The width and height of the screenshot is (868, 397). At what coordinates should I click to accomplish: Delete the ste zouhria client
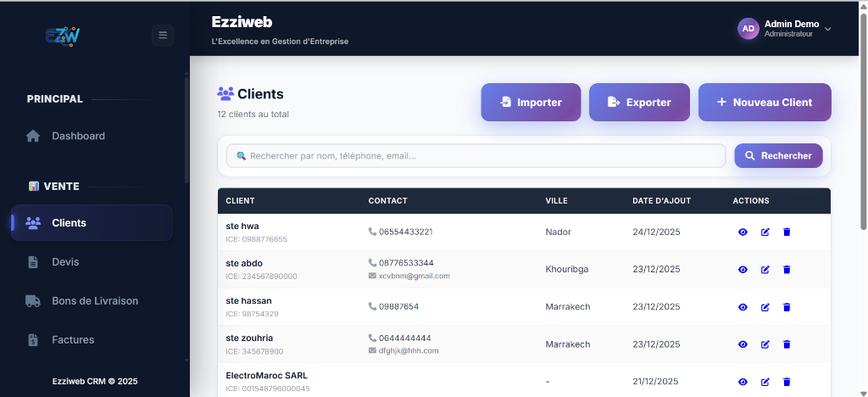787,344
